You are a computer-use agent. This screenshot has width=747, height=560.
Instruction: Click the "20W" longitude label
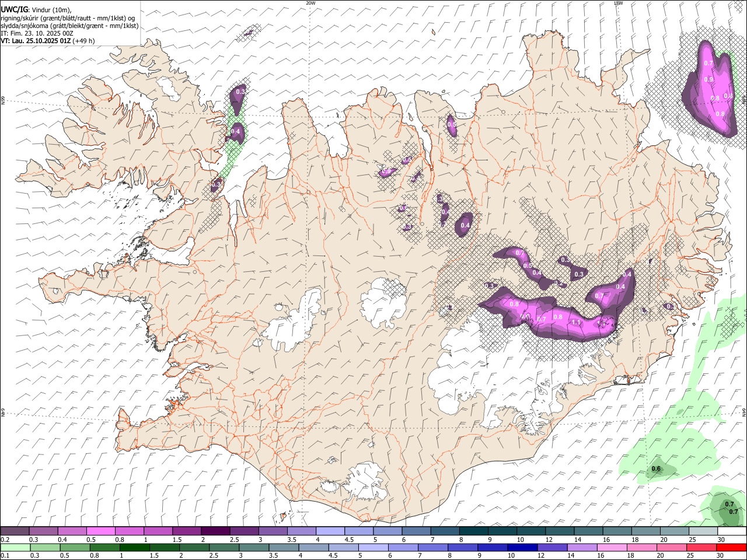[310, 3]
